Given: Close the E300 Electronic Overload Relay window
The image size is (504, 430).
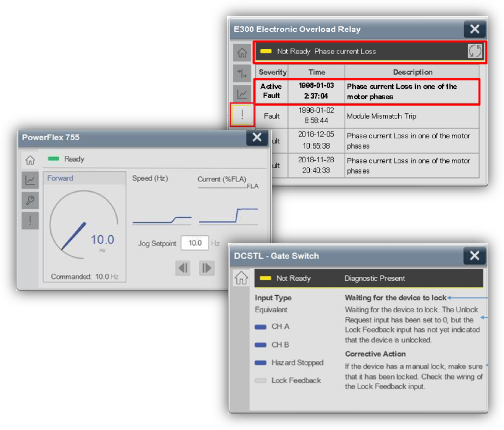Looking at the screenshot, I should tap(475, 29).
